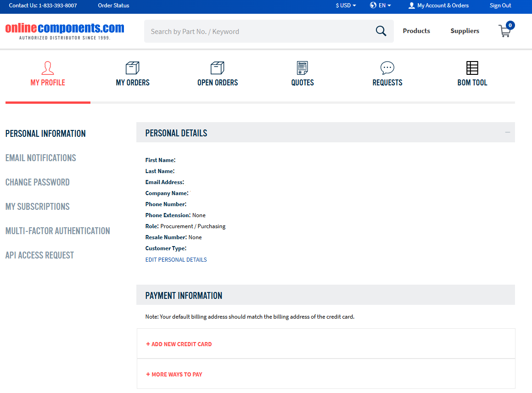
Task: Open the shopping cart icon
Action: point(504,31)
